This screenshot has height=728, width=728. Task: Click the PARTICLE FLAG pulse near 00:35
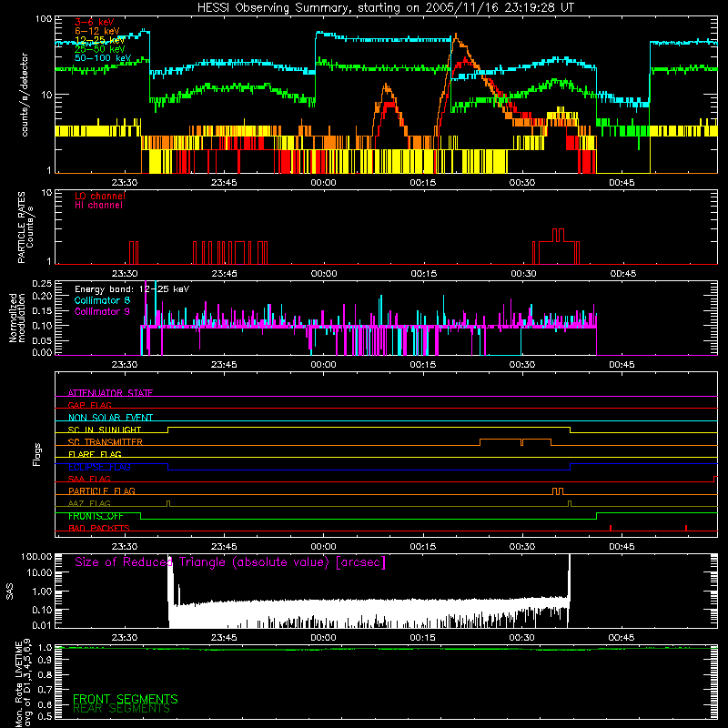point(558,491)
